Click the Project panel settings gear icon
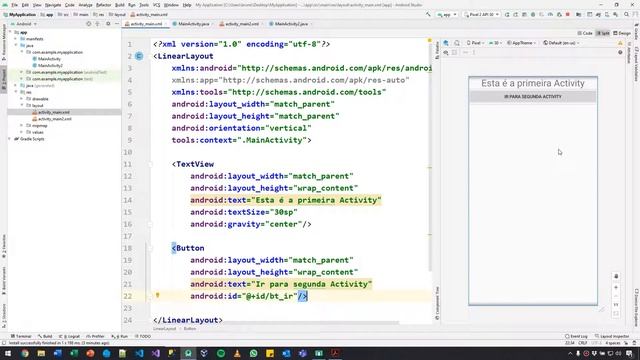Image resolution: width=640 pixels, height=360 pixels. pos(108,24)
